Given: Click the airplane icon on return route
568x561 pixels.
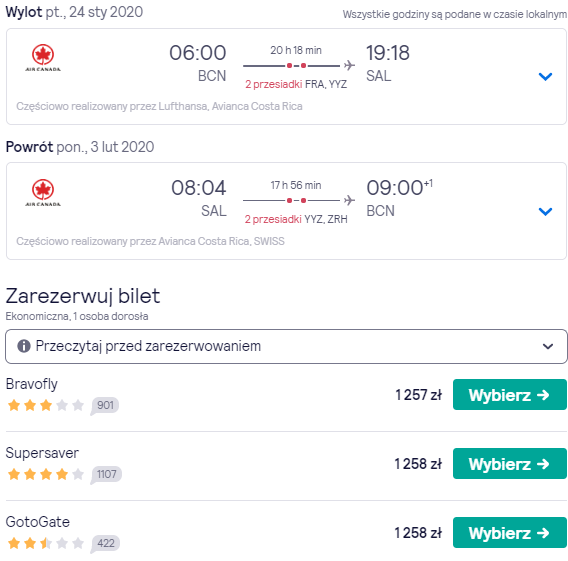Looking at the screenshot, I should pyautogui.click(x=349, y=200).
